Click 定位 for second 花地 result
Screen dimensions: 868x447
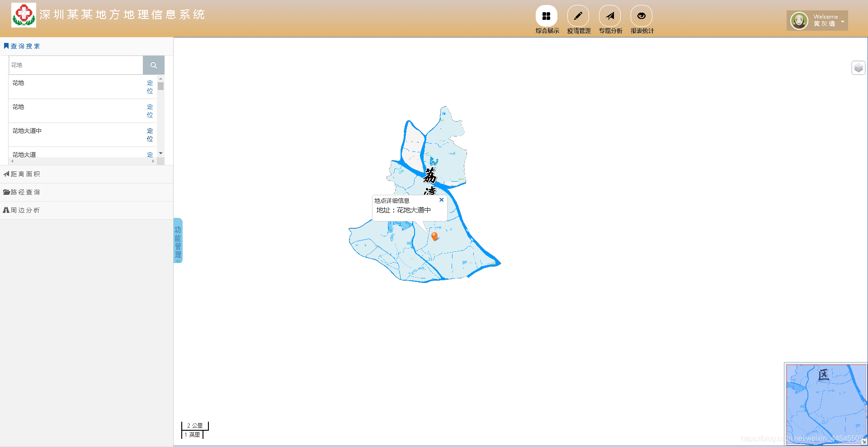pyautogui.click(x=150, y=111)
